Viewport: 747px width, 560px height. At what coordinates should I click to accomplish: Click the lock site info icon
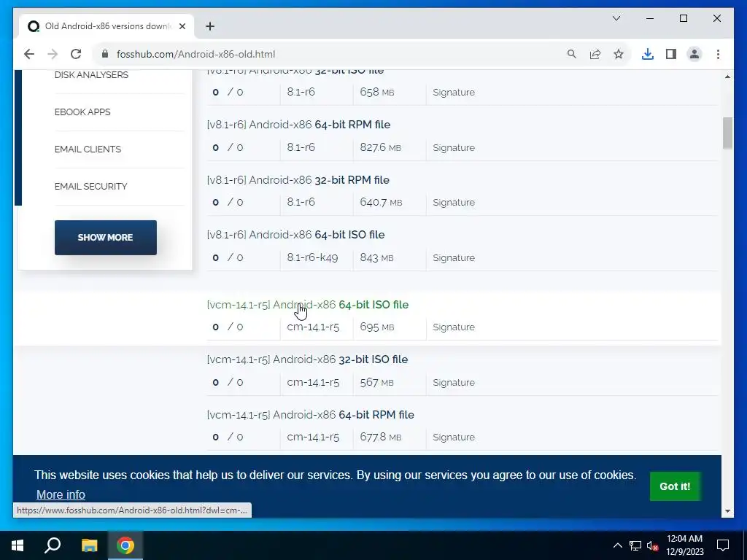point(105,54)
